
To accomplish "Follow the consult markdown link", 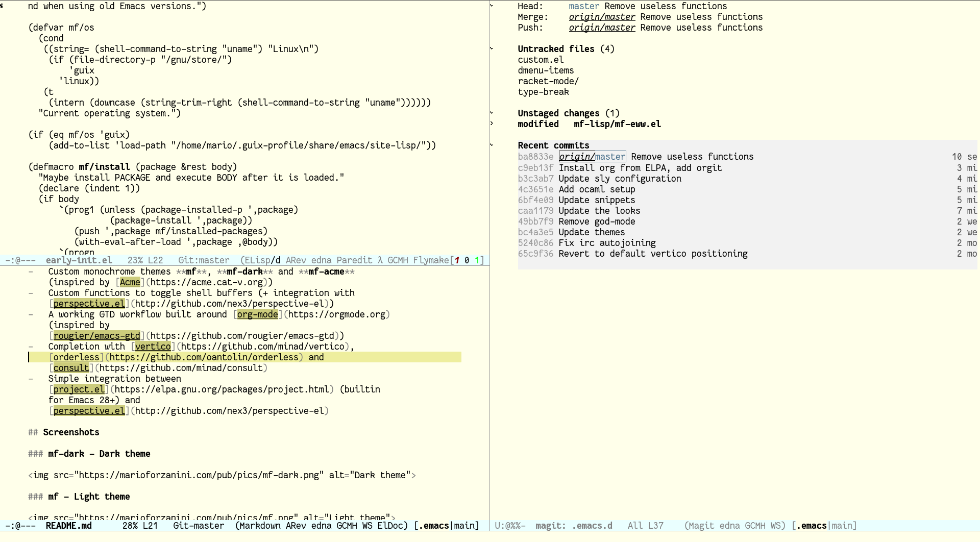I will [x=71, y=368].
